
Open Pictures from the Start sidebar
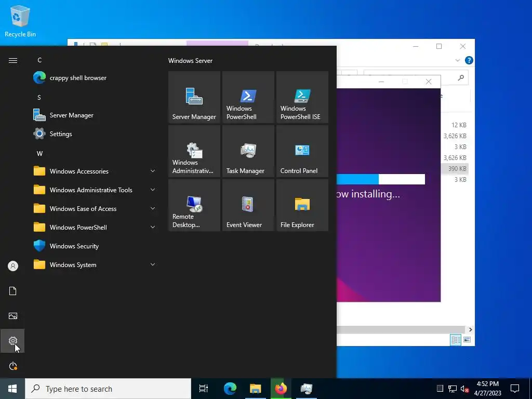click(13, 316)
